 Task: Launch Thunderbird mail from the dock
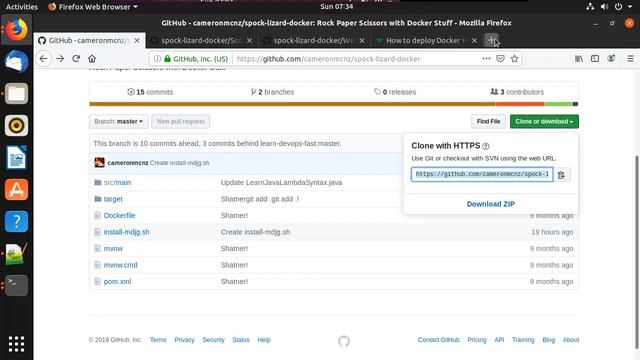(16, 62)
